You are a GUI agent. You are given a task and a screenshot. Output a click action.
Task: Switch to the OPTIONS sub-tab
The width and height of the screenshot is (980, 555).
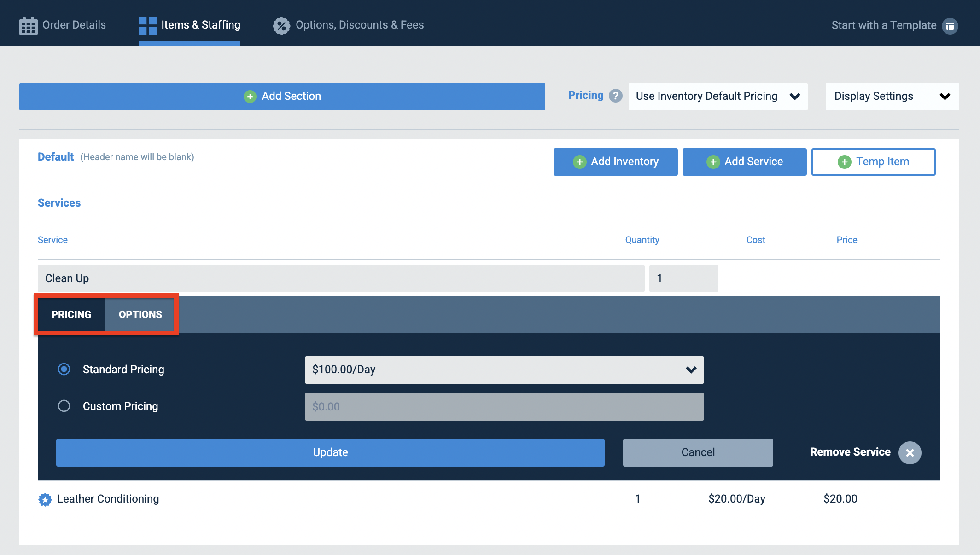[140, 315]
